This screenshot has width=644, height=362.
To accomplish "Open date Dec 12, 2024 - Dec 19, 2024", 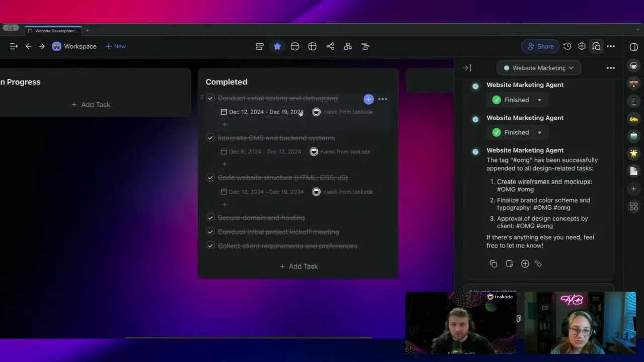I will click(x=263, y=112).
